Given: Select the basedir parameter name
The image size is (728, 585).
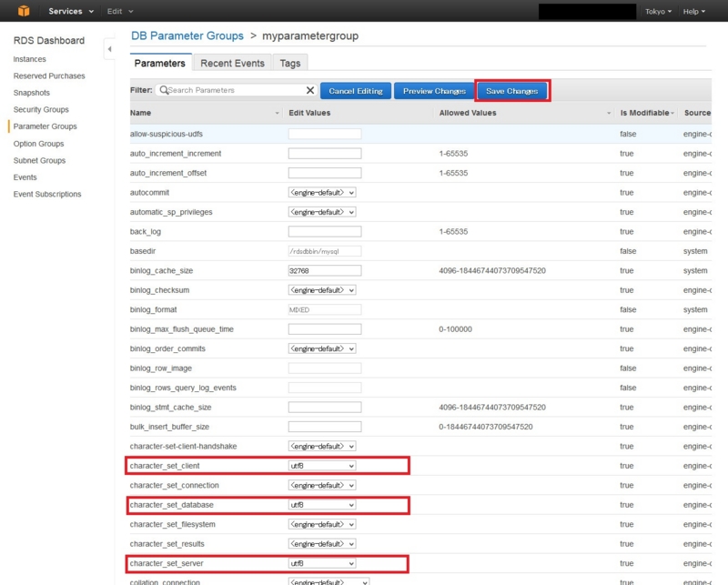Looking at the screenshot, I should pyautogui.click(x=143, y=251).
